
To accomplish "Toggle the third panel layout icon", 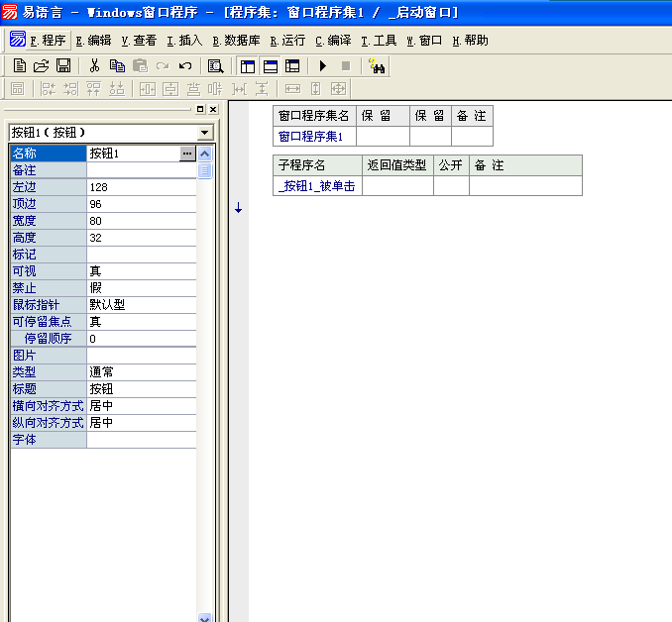I will 292,66.
